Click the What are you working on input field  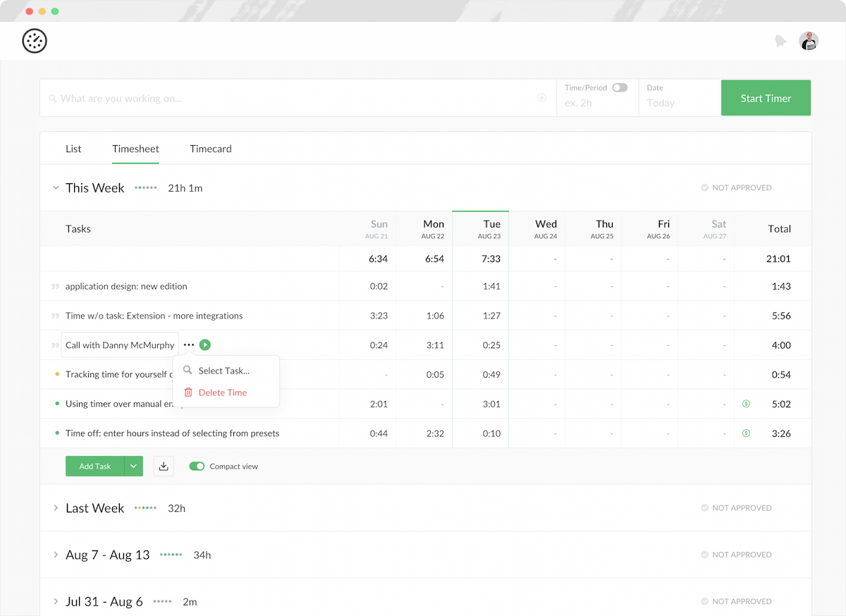pos(211,98)
